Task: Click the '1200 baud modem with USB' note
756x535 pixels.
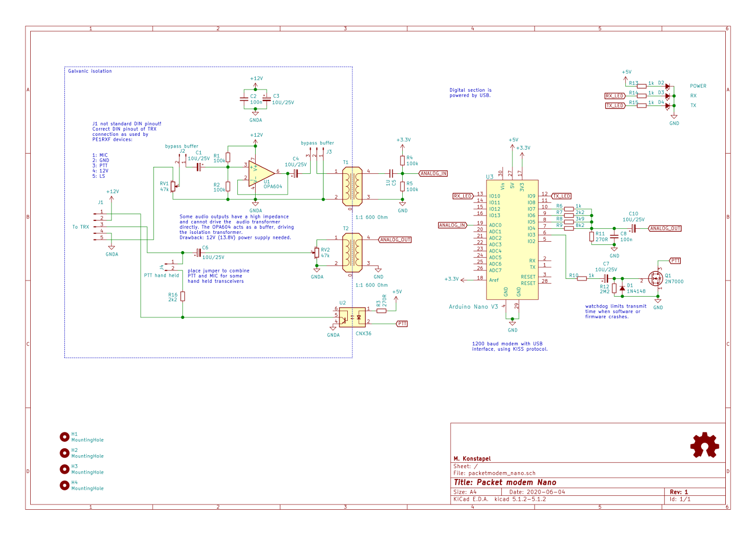Action: tap(510, 346)
